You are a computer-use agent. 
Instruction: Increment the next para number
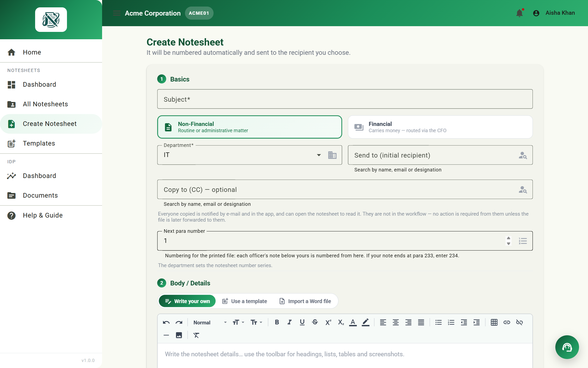(x=509, y=238)
